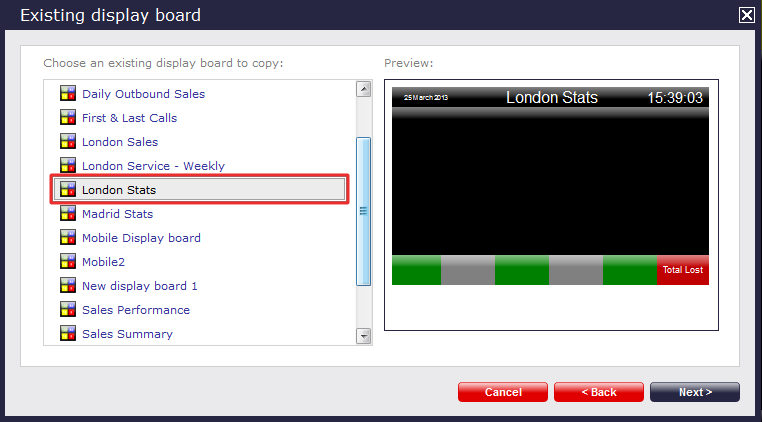Click the scrollbar down arrow

click(x=364, y=336)
